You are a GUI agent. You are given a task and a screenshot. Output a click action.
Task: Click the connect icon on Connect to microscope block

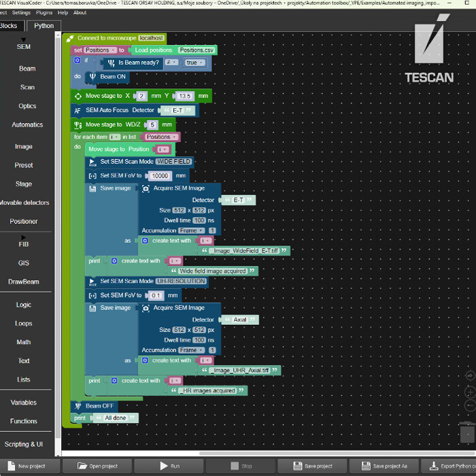[x=70, y=39]
